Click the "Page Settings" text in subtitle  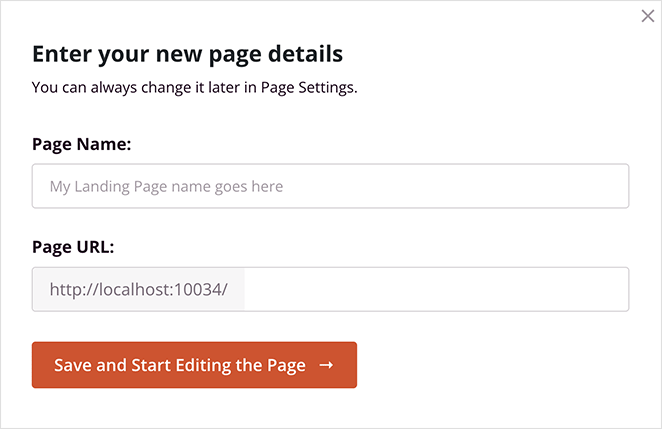pos(306,87)
